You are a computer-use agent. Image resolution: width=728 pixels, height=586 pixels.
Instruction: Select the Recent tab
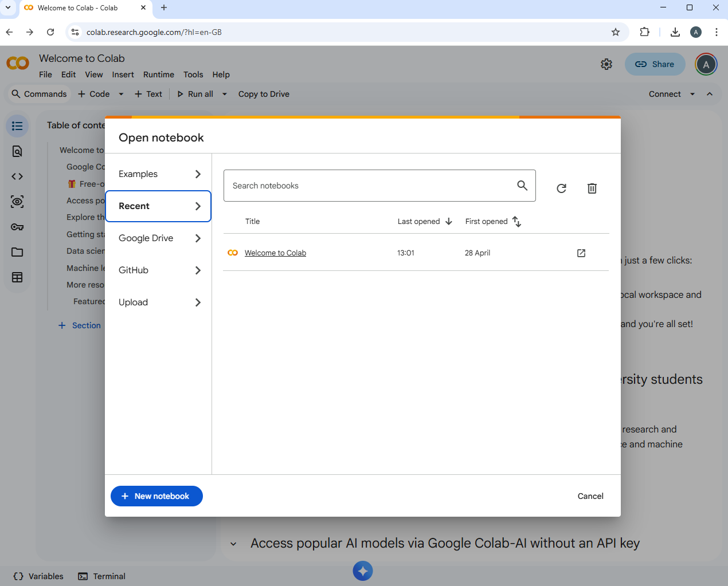click(x=158, y=206)
